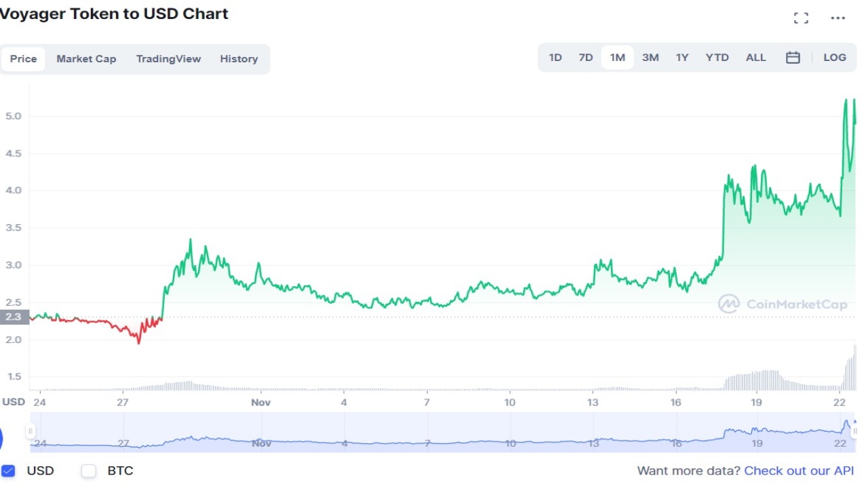Viewport: 868px width, 488px height.
Task: Set chart range to 1D
Action: click(x=555, y=58)
